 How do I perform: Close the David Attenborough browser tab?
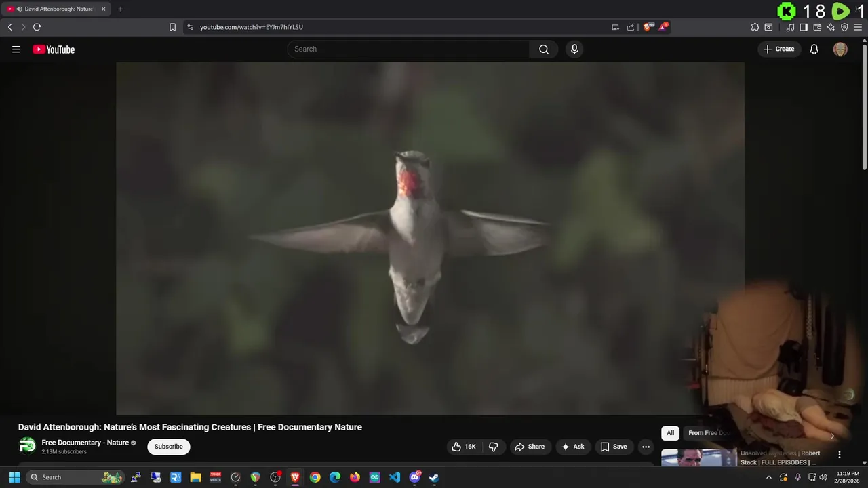tap(103, 9)
